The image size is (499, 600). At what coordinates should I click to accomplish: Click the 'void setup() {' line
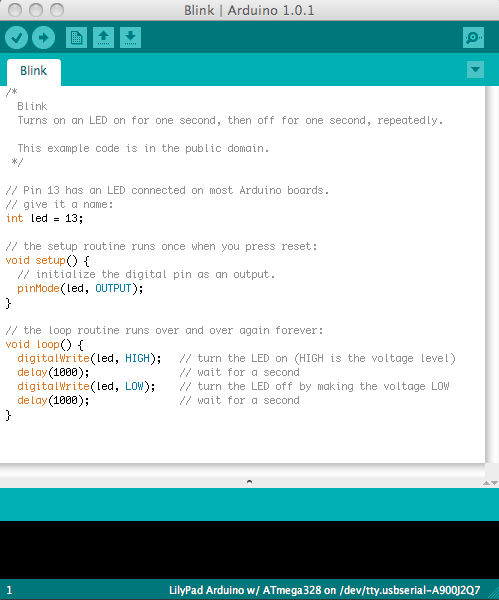click(x=48, y=261)
